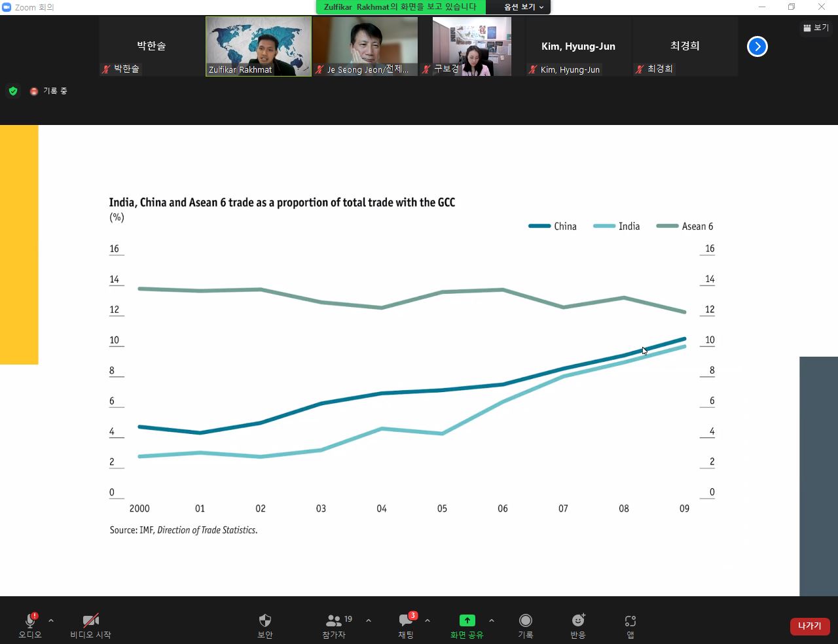Open the 보기 view layout menu
Image resolution: width=838 pixels, height=644 pixels.
pos(816,27)
